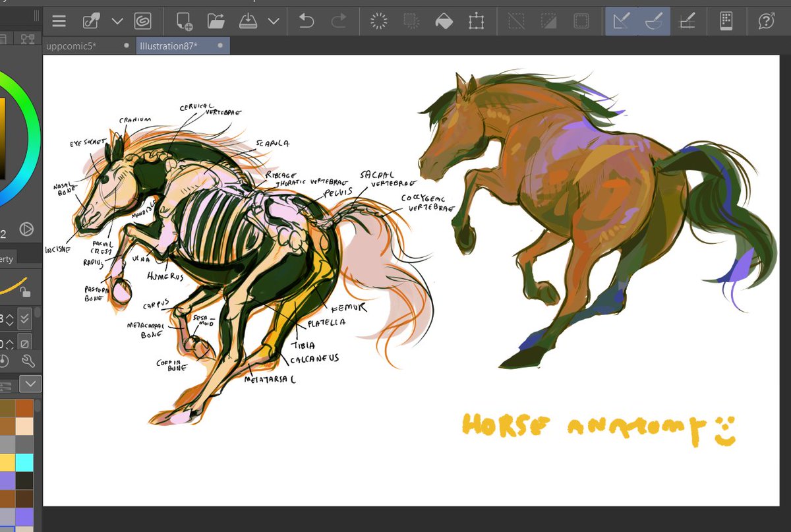791x532 pixels.
Task: Unlock the brush stroke lock in Tool Property
Action: point(26,292)
